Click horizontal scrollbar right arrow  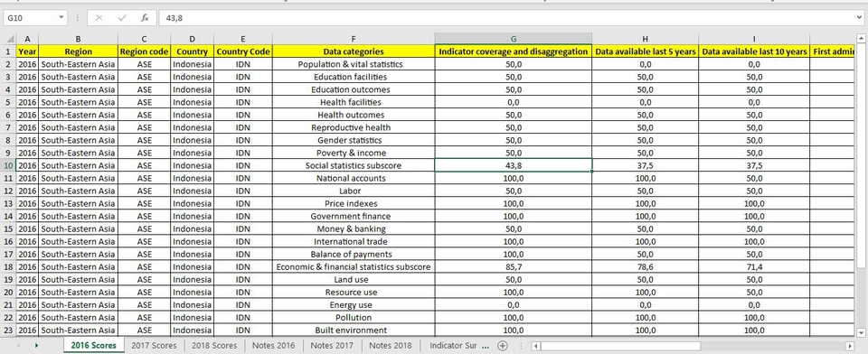click(849, 346)
